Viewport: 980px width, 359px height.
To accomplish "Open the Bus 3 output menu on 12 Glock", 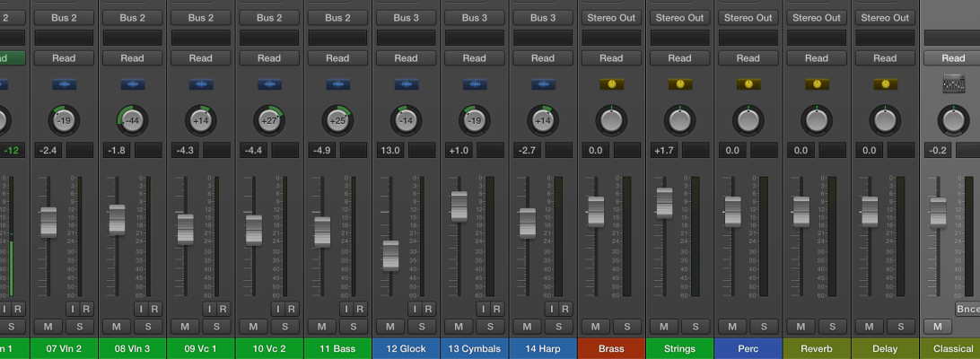I will click(406, 18).
